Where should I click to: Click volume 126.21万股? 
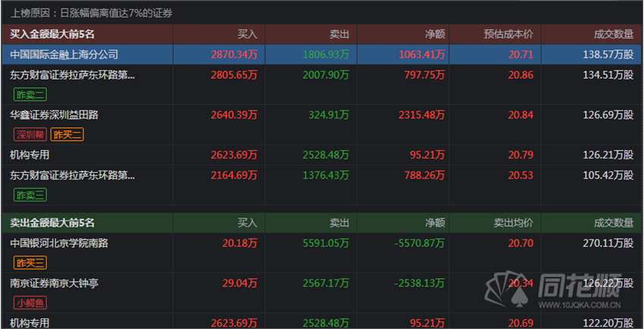coord(608,155)
